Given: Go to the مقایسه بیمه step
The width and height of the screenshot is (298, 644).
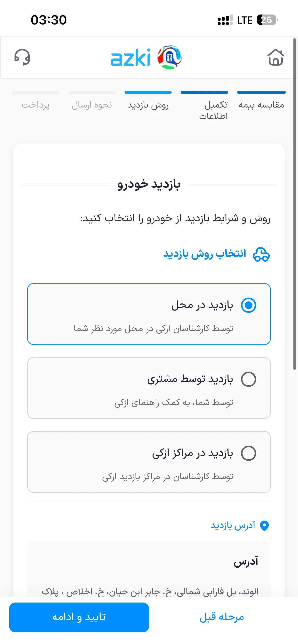Looking at the screenshot, I should point(261,101).
